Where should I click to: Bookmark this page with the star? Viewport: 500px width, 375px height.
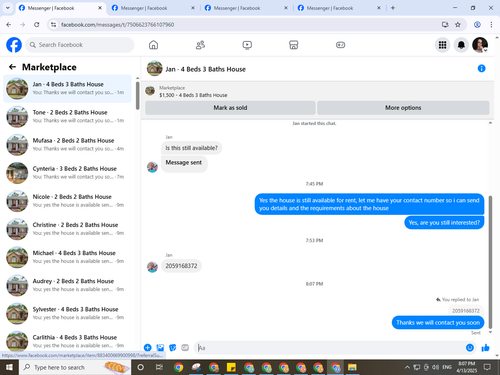point(458,24)
